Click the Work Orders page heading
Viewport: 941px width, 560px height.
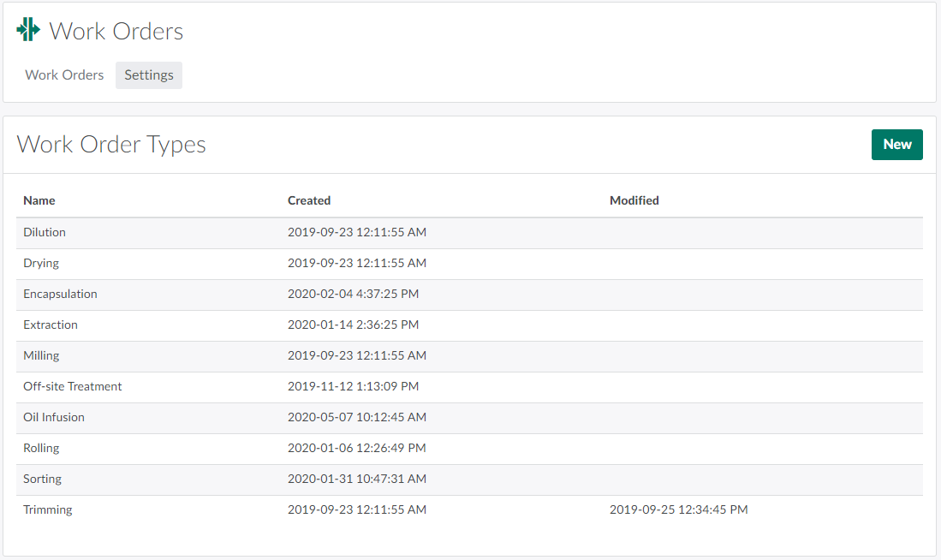click(x=116, y=32)
